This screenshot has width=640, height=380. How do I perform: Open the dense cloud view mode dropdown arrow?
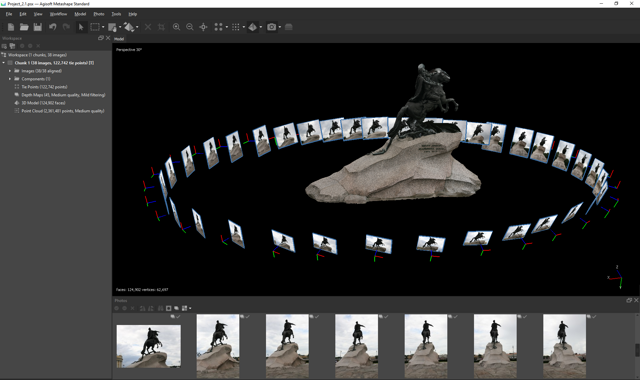[244, 27]
